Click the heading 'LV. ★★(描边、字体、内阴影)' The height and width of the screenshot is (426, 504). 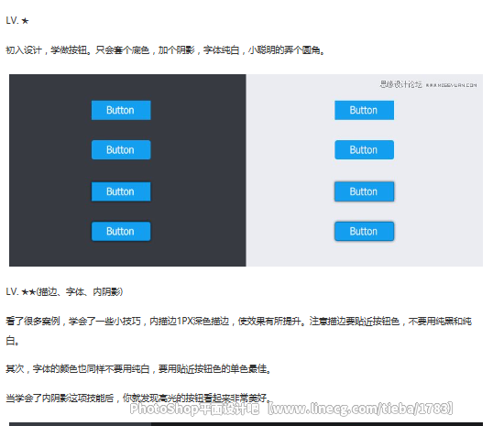click(x=64, y=291)
